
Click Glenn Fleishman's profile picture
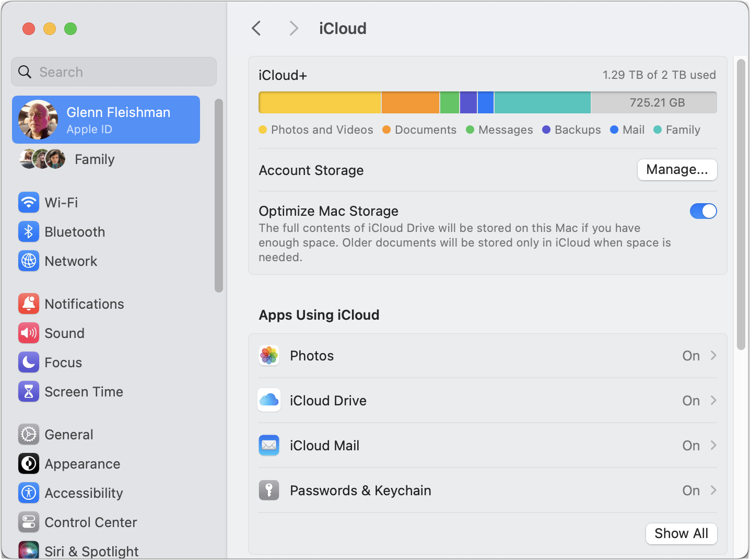coord(38,120)
